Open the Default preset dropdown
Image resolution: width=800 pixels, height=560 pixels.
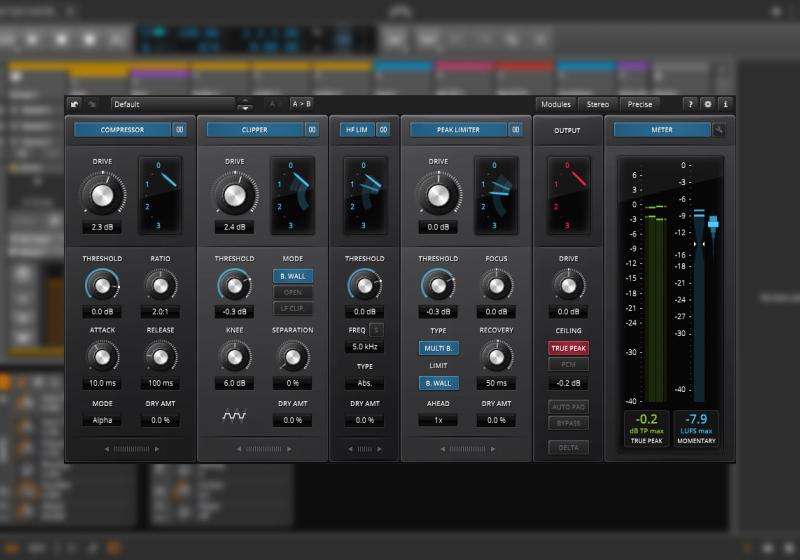174,103
